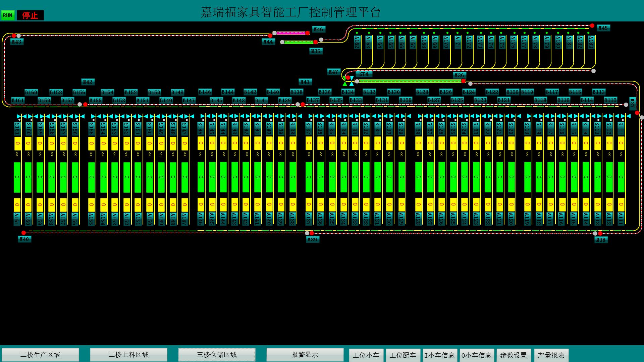Viewport: 644px width, 362px height.
Task: Click the A183 storage lane label
Action: [x=591, y=43]
